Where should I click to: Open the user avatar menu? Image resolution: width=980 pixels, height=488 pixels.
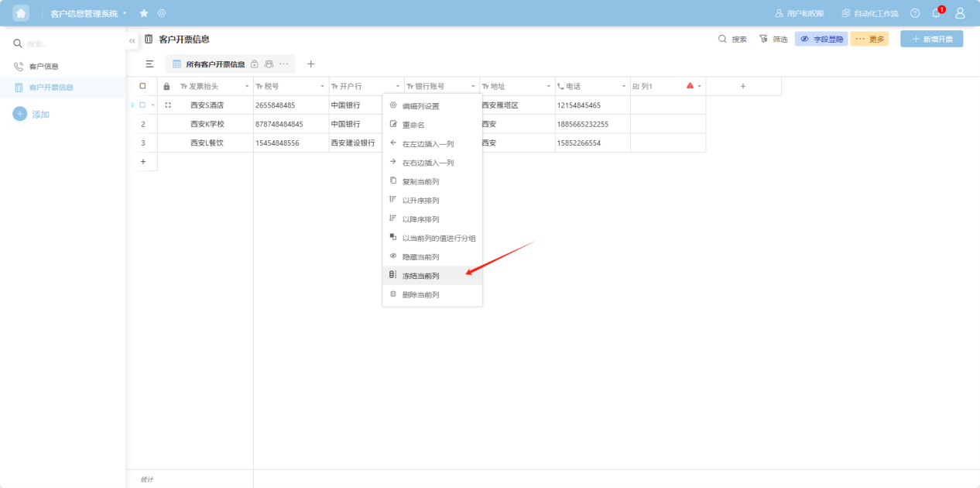pos(960,13)
